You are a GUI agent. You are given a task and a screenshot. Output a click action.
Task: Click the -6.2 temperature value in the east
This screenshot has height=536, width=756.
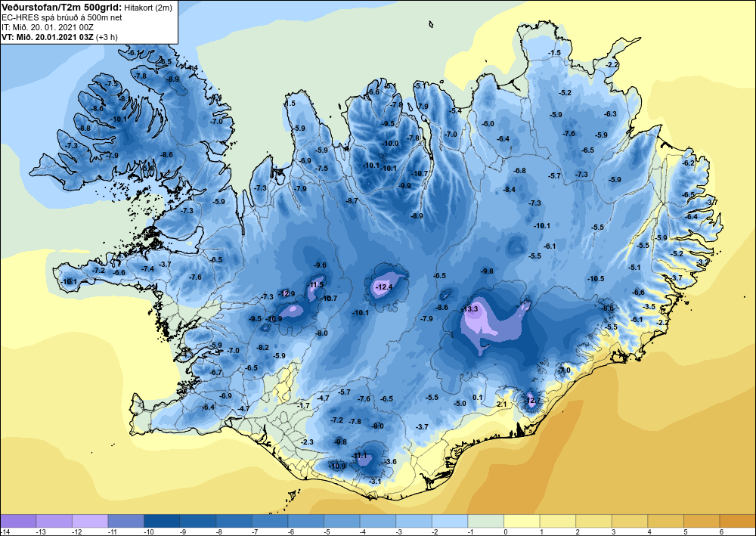click(689, 163)
